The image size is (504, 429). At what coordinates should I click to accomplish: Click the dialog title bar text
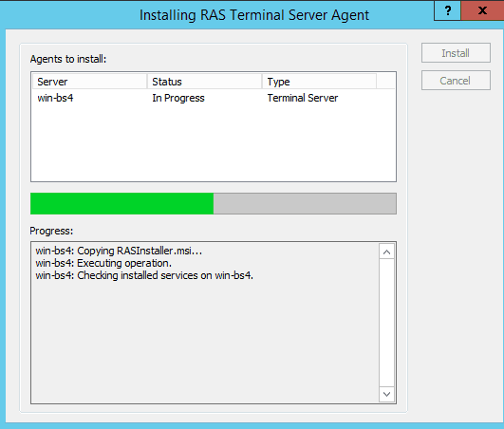pos(254,15)
